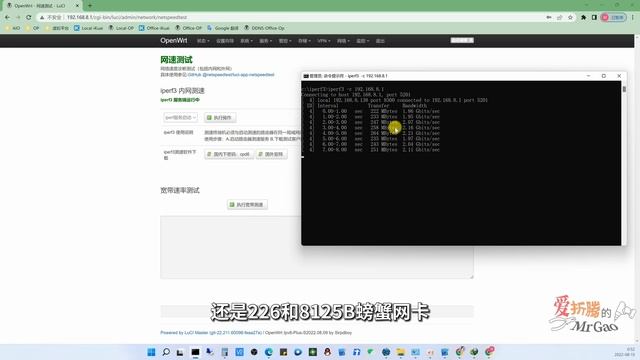This screenshot has width=640, height=360.
Task: Open the Chrome extensions puzzle icon
Action: (583, 18)
